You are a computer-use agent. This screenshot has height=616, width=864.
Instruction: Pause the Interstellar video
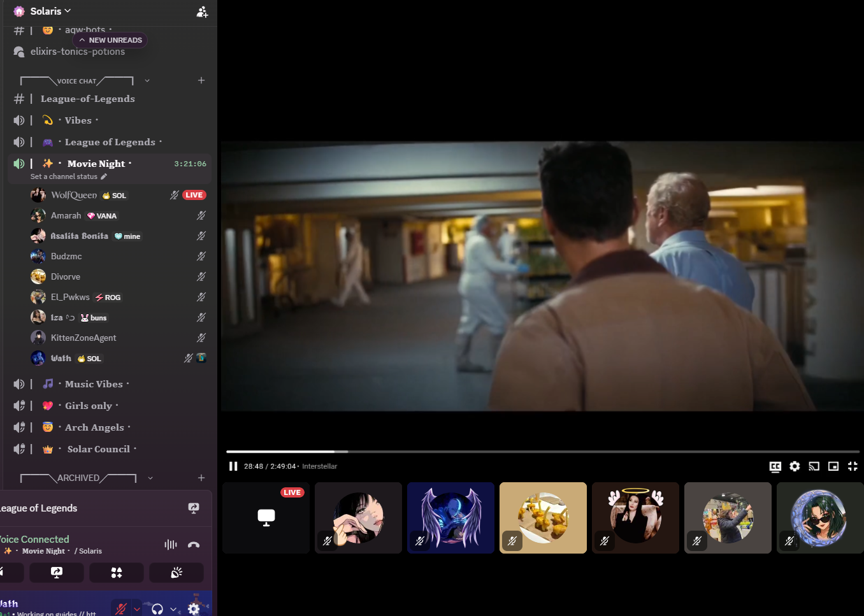pos(233,466)
